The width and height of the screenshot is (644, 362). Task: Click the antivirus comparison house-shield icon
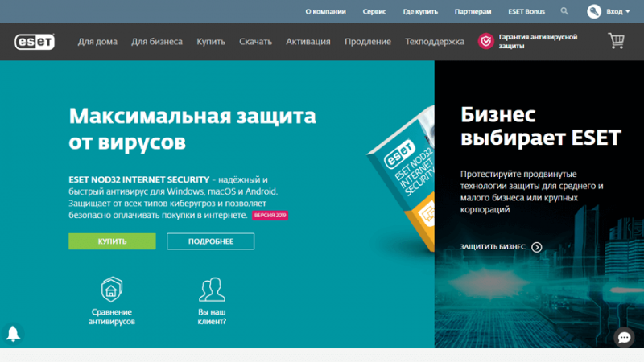click(x=112, y=290)
